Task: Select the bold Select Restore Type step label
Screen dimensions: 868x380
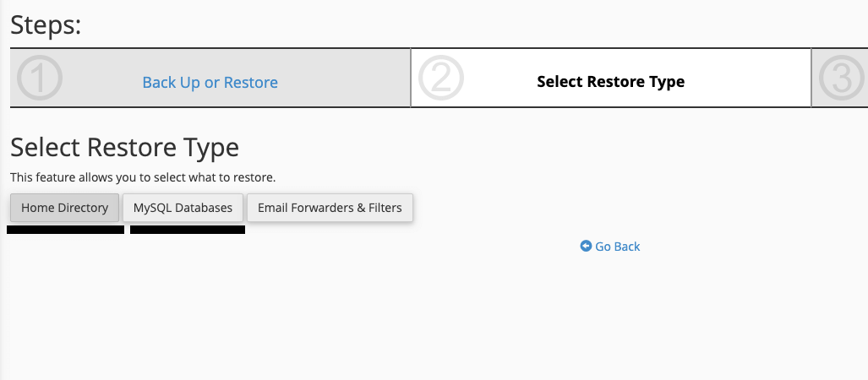Action: (x=610, y=82)
